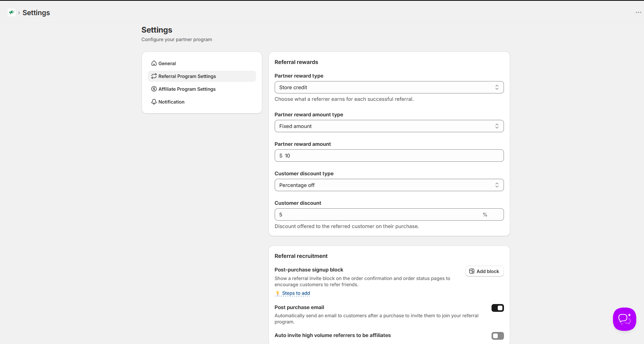Open the Partner reward type dropdown
The height and width of the screenshot is (344, 644).
pyautogui.click(x=389, y=87)
